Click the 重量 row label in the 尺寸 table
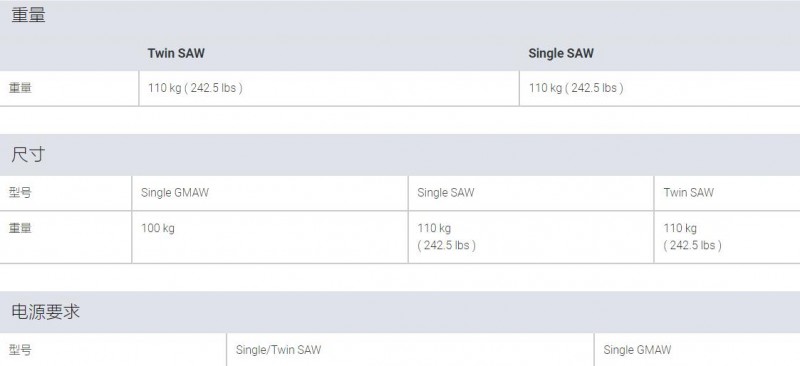Screen dimensions: 800x366 click(x=20, y=228)
